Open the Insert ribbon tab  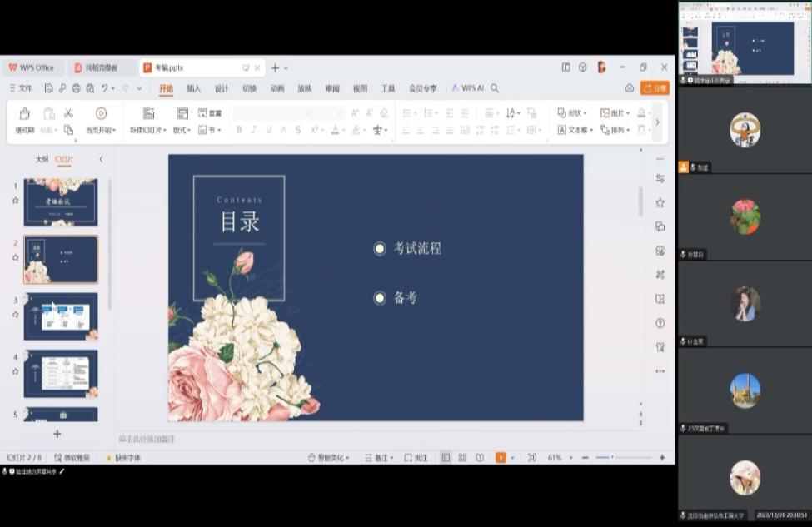click(x=193, y=88)
